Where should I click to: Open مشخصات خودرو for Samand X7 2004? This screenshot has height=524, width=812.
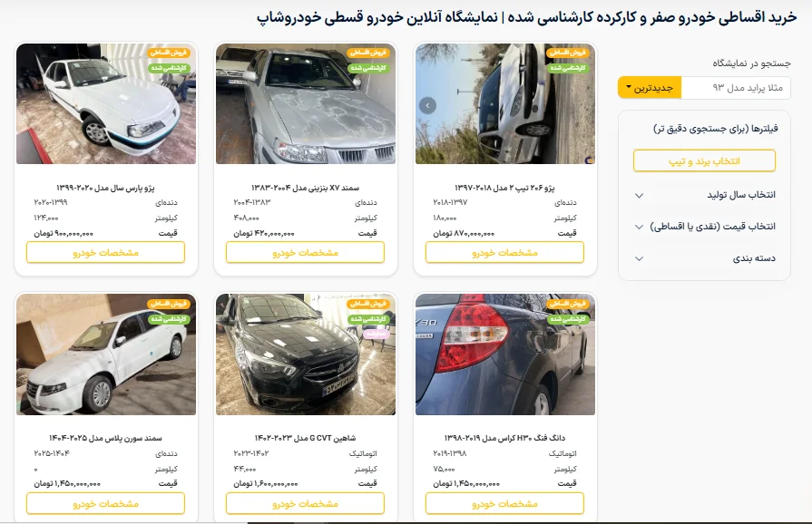point(305,252)
